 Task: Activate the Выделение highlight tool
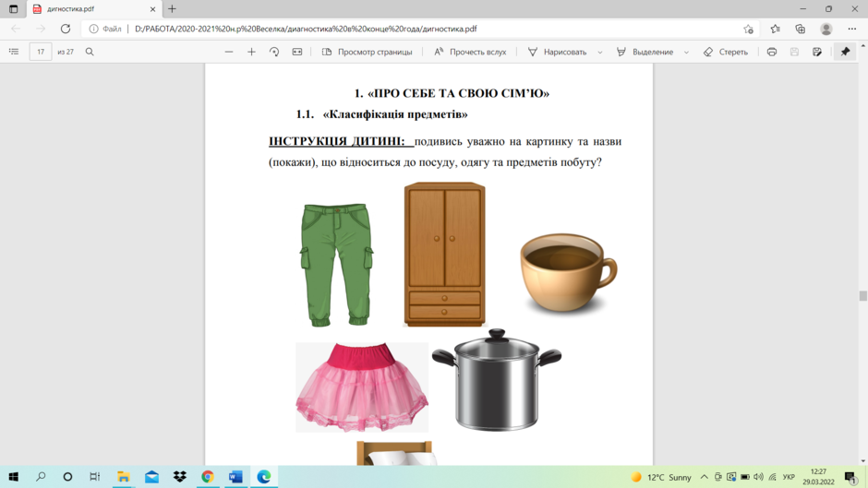pos(645,52)
